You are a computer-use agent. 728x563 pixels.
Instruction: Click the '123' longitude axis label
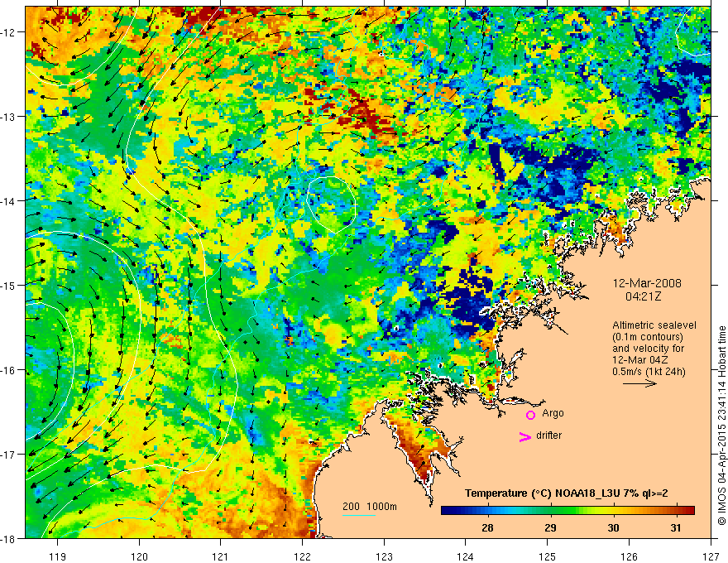(384, 556)
